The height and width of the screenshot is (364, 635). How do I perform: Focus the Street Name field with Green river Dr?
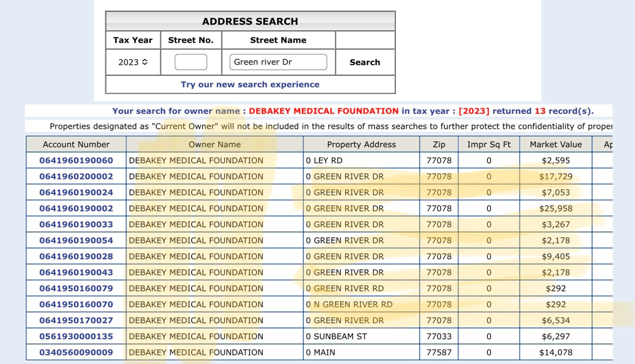point(278,62)
